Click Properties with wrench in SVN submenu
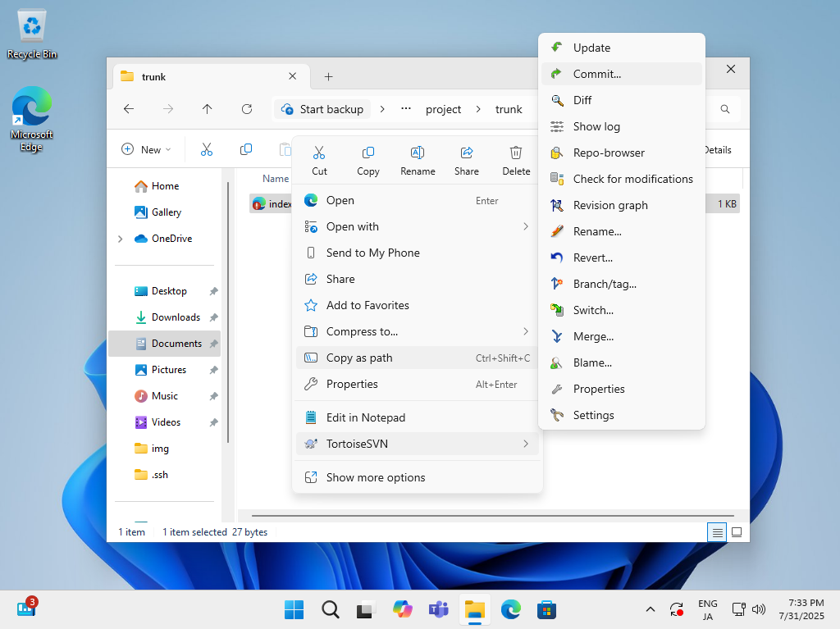The height and width of the screenshot is (629, 840). (622, 389)
